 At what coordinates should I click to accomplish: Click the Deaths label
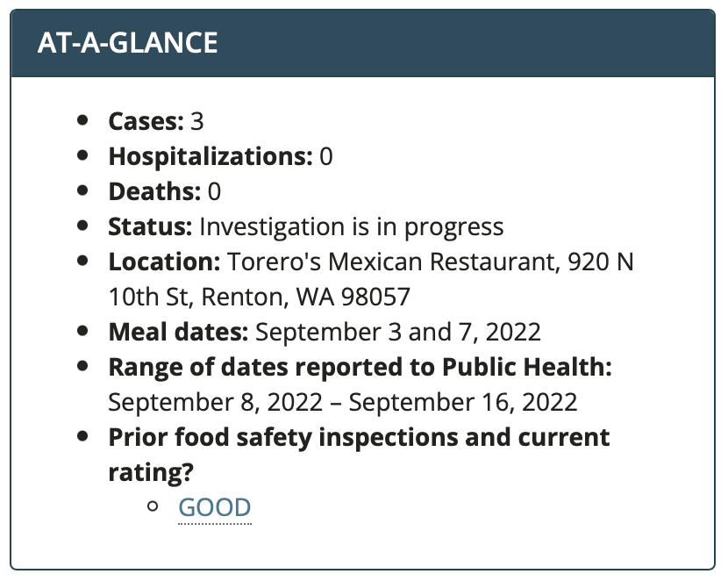154,191
